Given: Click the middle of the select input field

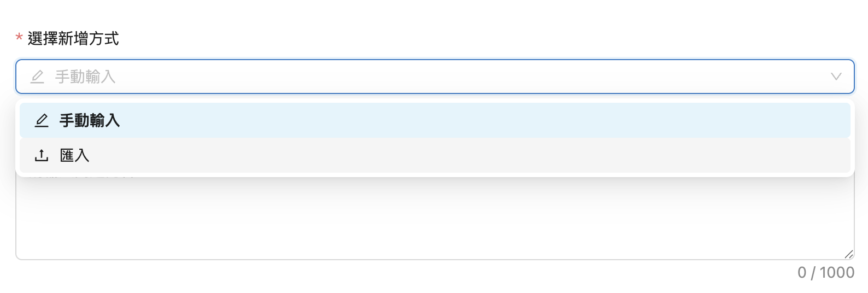Looking at the screenshot, I should 435,77.
